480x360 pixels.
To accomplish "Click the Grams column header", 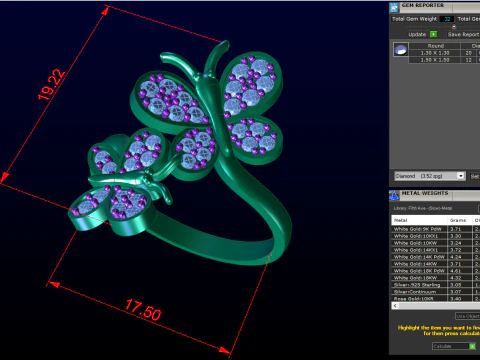I will (460, 220).
